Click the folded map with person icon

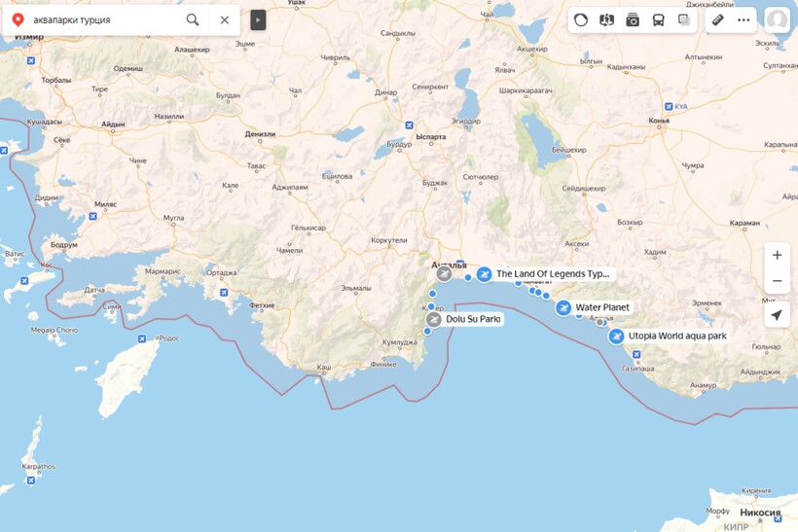coord(606,19)
